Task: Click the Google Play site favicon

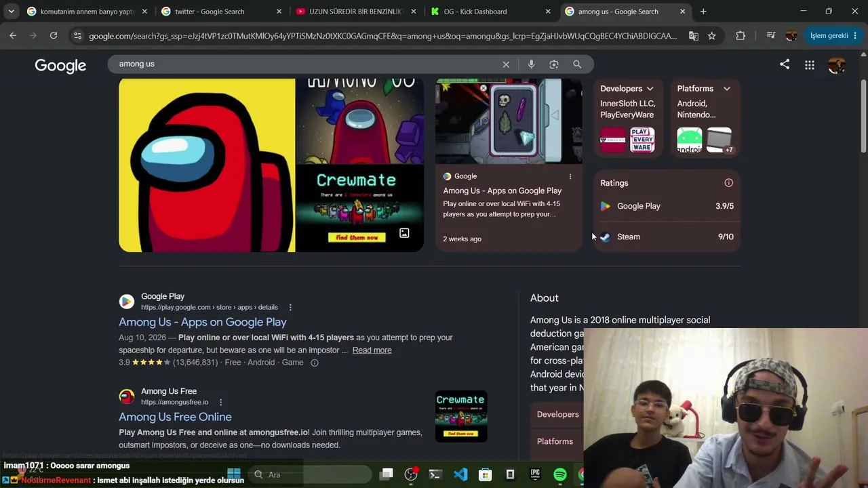Action: pos(127,302)
